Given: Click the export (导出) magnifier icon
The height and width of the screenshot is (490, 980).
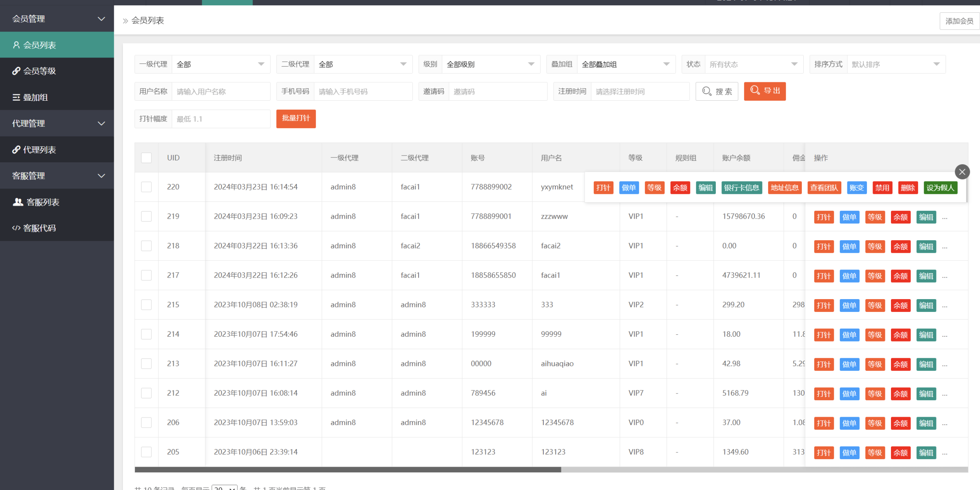Looking at the screenshot, I should point(755,90).
